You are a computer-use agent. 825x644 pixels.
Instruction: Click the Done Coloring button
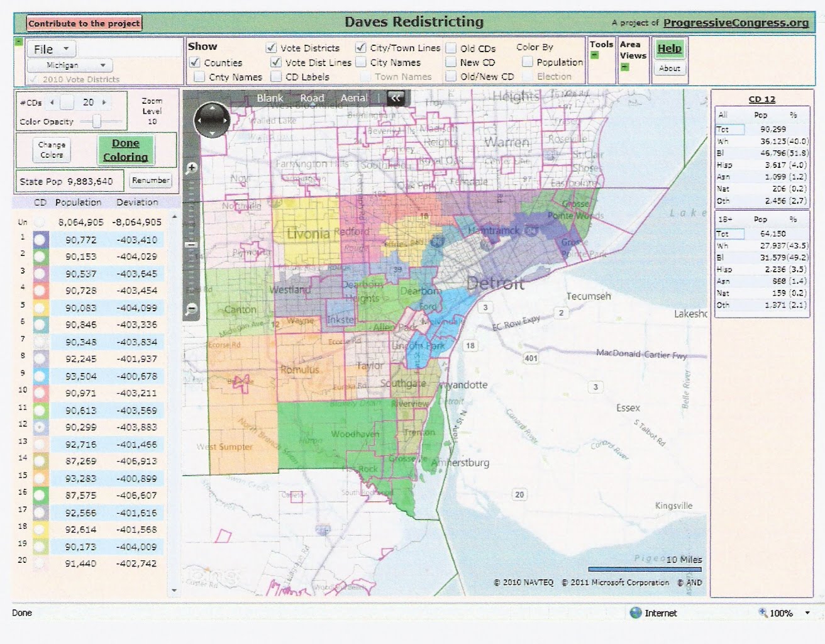click(126, 150)
